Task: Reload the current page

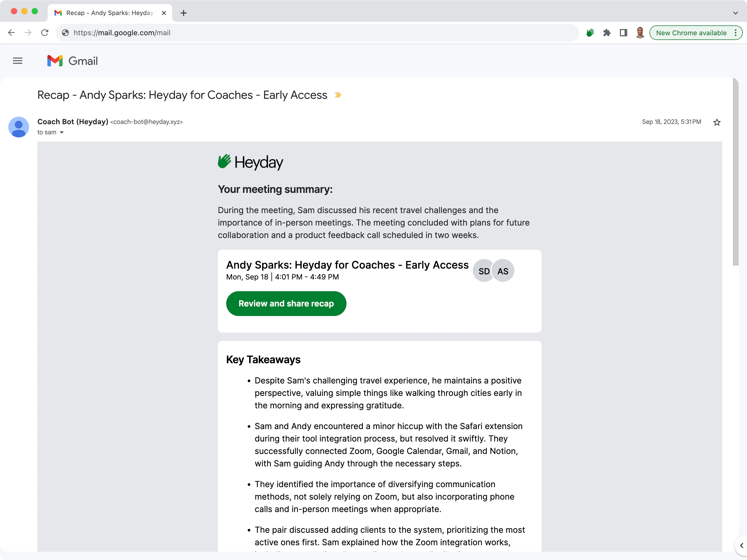Action: click(45, 33)
